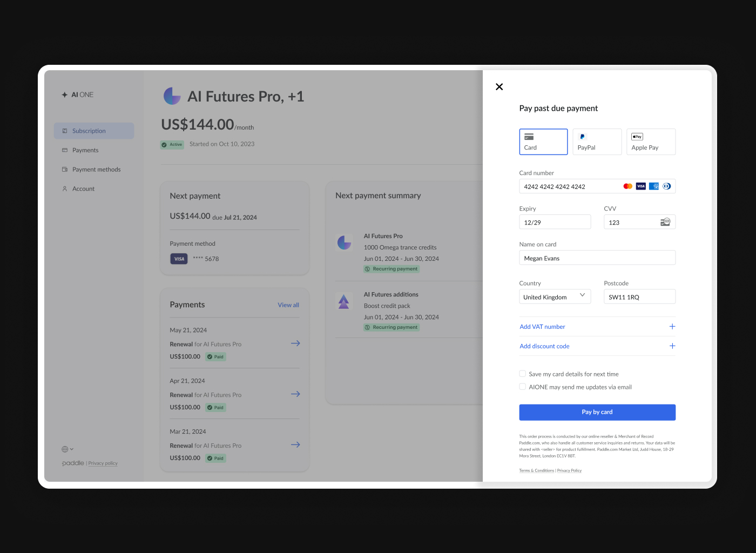Click the CVV helper icon in CVV field
756x553 pixels.
point(666,221)
